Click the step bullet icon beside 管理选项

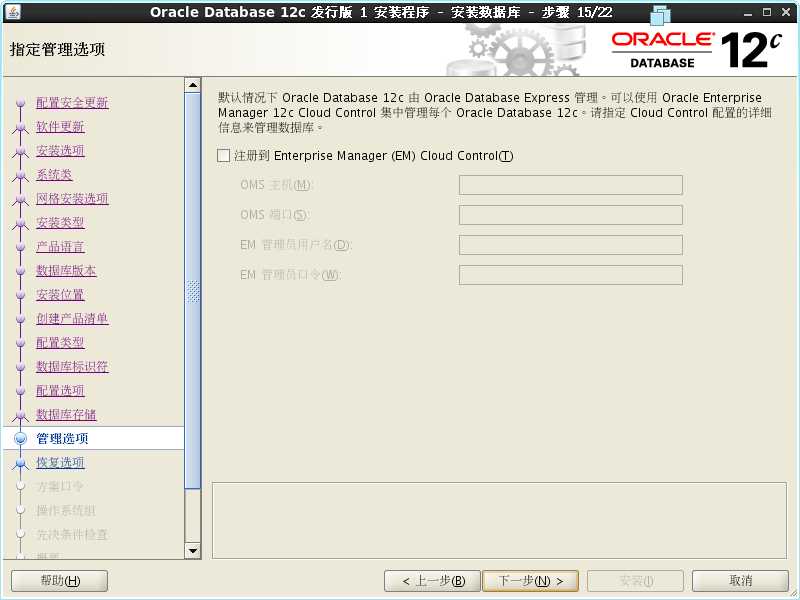point(20,438)
